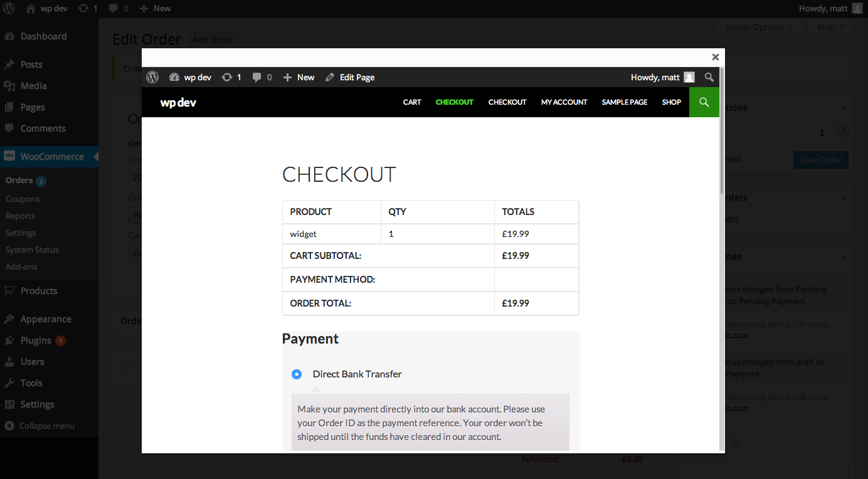Open the green CHECKOUT menu item
Image resolution: width=868 pixels, height=479 pixels.
(455, 102)
